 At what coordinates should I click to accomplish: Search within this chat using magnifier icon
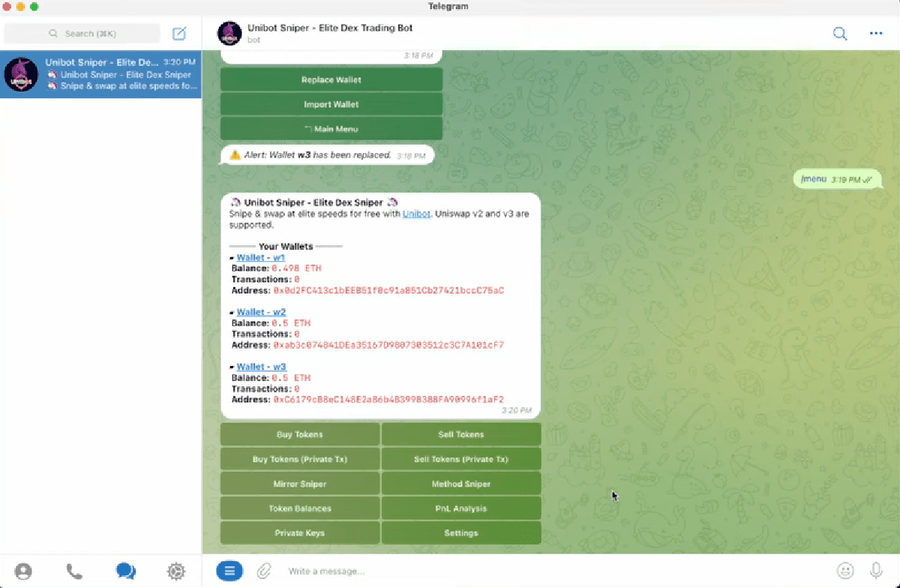tap(840, 33)
